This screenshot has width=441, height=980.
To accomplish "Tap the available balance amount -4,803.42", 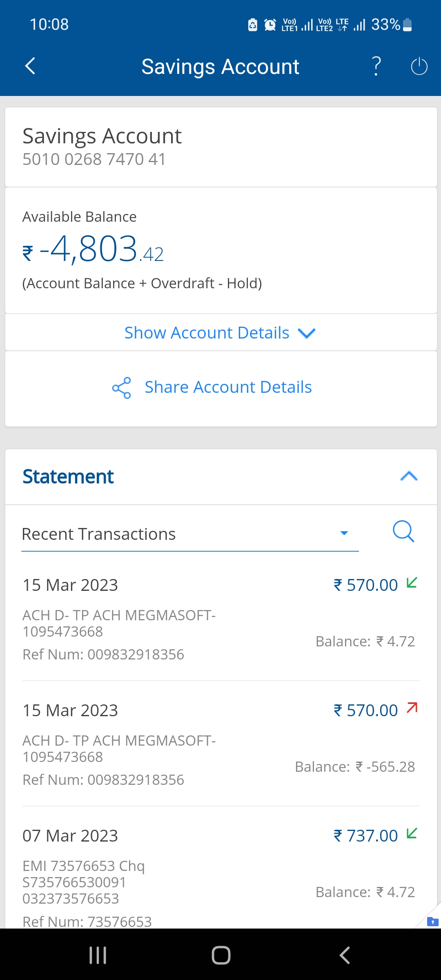I will 94,249.
